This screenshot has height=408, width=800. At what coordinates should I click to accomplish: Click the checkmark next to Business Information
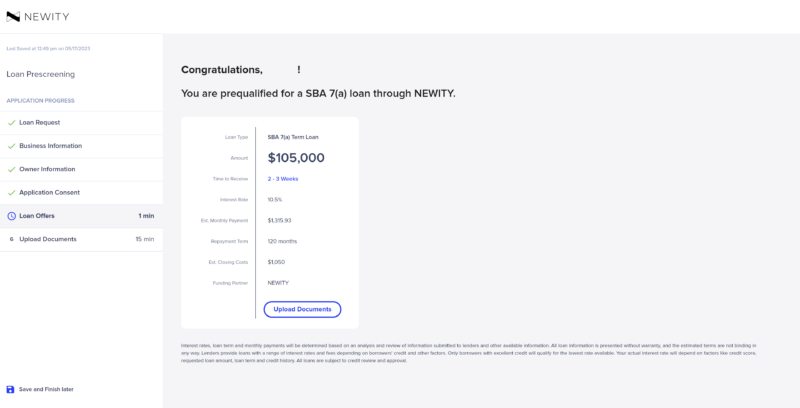point(11,146)
